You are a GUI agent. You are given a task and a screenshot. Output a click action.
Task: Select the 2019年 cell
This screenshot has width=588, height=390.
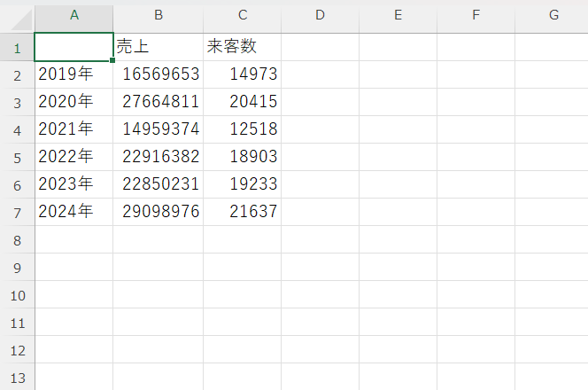click(73, 74)
